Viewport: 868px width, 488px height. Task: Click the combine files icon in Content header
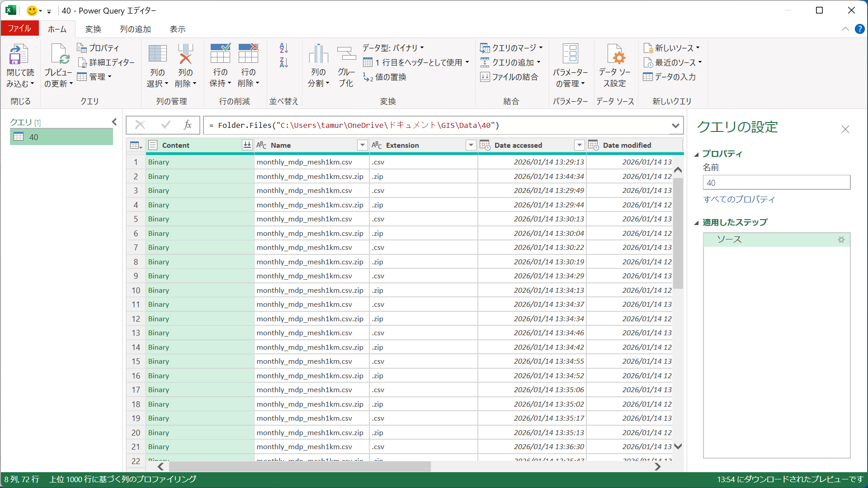(247, 145)
